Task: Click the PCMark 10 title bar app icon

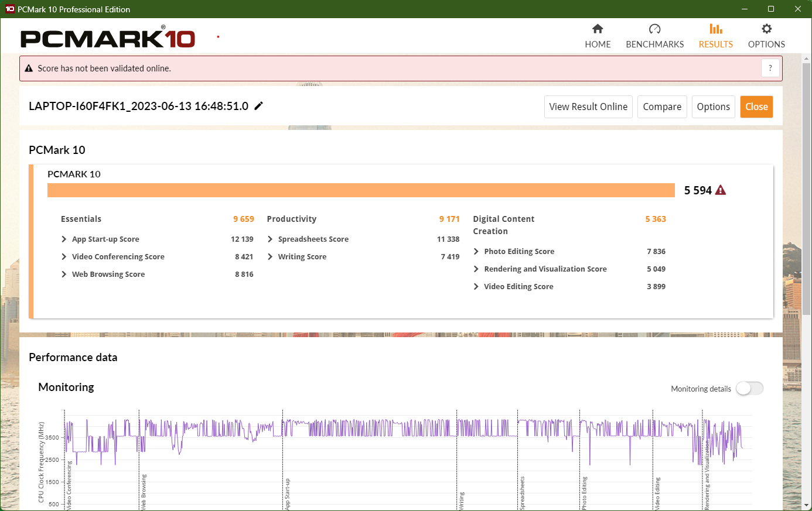Action: 9,9
